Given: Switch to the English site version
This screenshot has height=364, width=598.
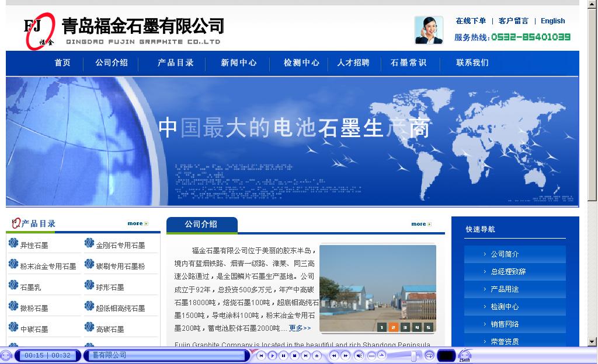Looking at the screenshot, I should click(x=552, y=21).
